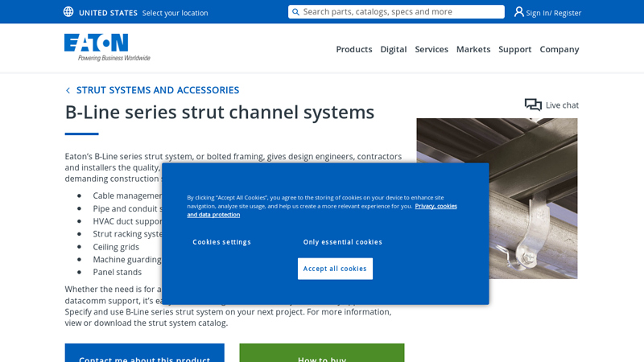Image resolution: width=644 pixels, height=362 pixels.
Task: Click Accept all cookies button
Action: pos(335,269)
